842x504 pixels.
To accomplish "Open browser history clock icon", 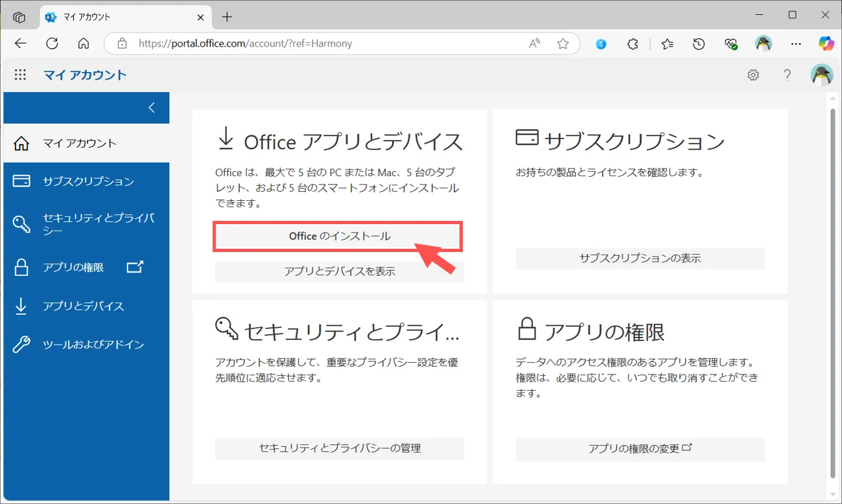I will [699, 44].
